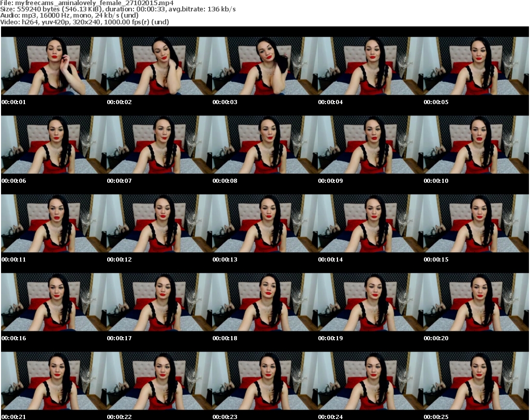Open the preview frame at 00:00:14
This screenshot has height=420, width=530.
click(371, 224)
